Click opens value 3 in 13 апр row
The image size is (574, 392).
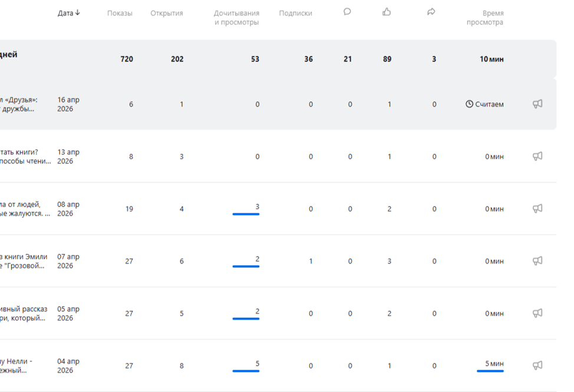click(182, 157)
